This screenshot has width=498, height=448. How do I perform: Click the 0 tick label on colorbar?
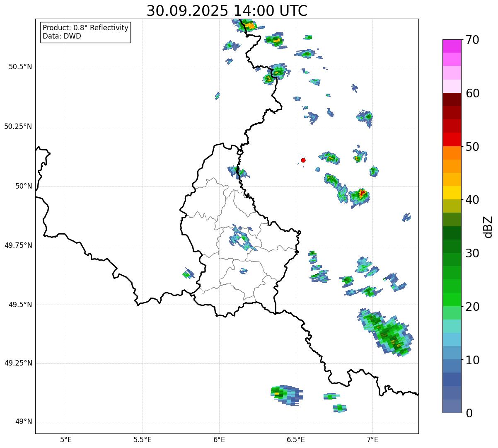coord(469,413)
